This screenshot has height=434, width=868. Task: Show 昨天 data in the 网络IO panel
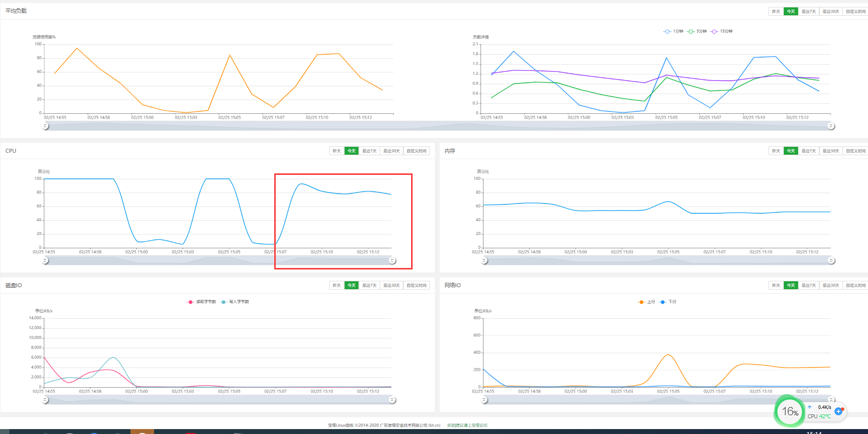tap(776, 285)
